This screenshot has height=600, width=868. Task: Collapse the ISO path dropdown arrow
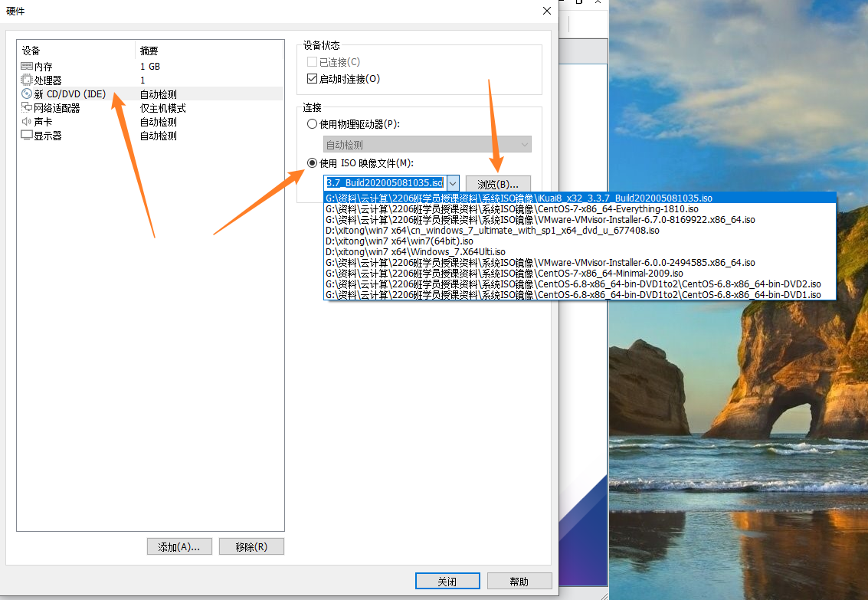(x=453, y=184)
